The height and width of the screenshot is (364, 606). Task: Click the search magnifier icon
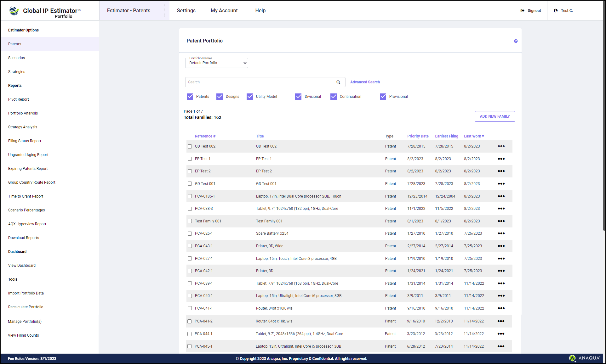[338, 82]
